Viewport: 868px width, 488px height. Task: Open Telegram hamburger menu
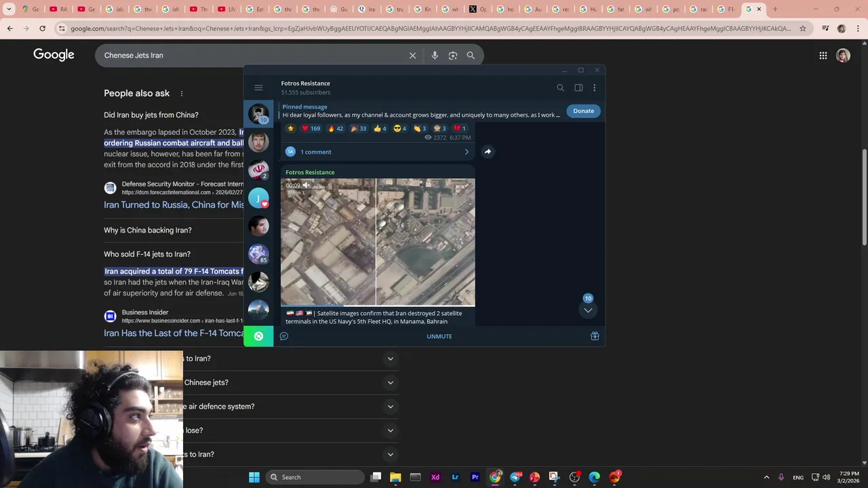[x=258, y=87]
